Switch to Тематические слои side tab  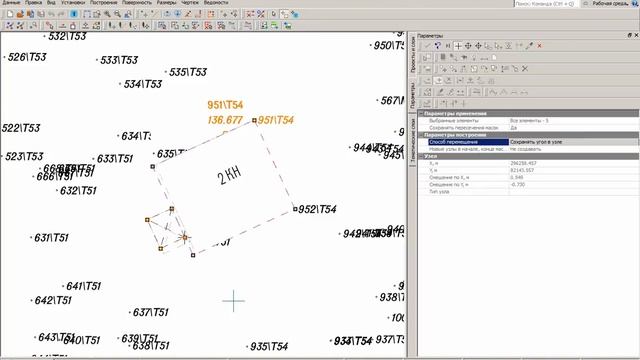[x=413, y=141]
